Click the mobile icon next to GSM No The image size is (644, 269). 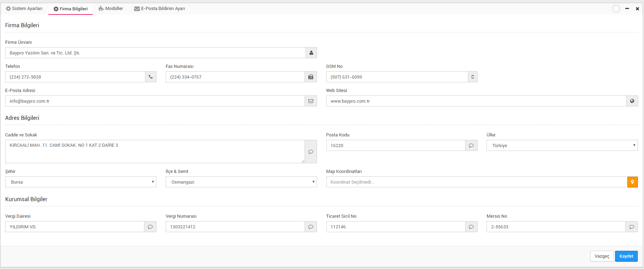coord(472,77)
